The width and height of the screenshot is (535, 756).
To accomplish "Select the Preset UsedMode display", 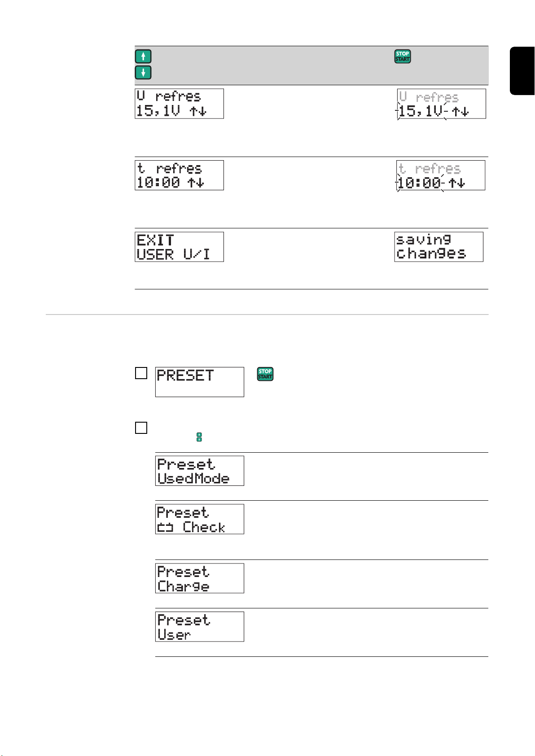I will (x=200, y=471).
